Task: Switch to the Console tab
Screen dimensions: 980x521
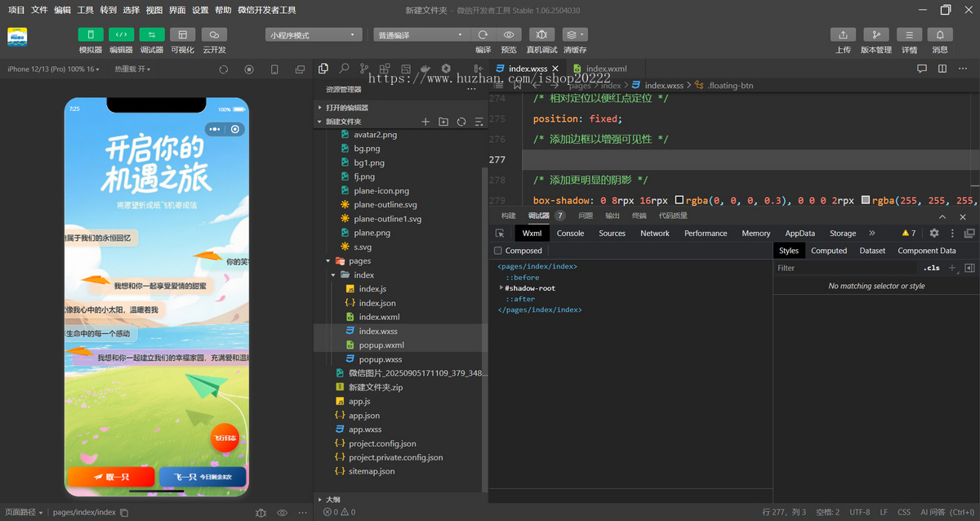Action: tap(570, 234)
